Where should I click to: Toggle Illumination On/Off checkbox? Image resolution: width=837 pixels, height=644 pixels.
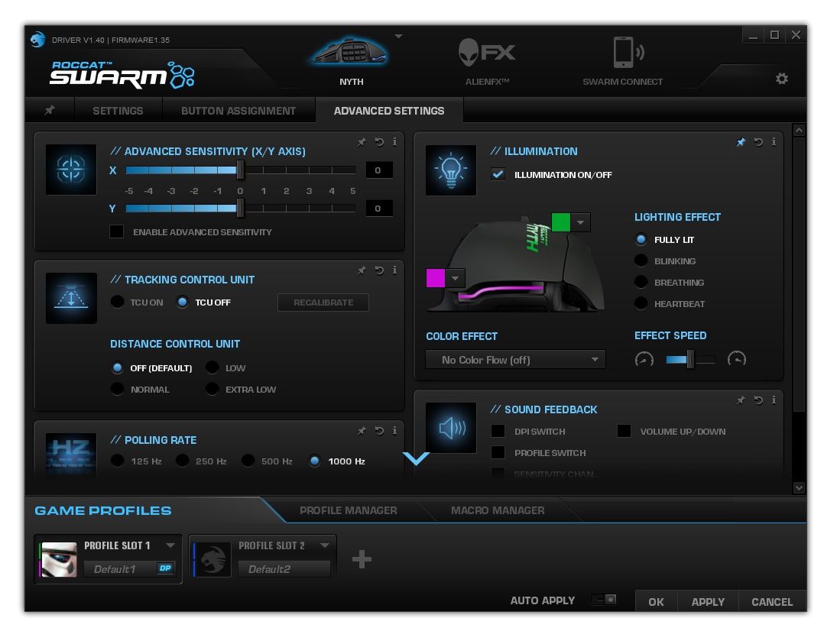(498, 174)
